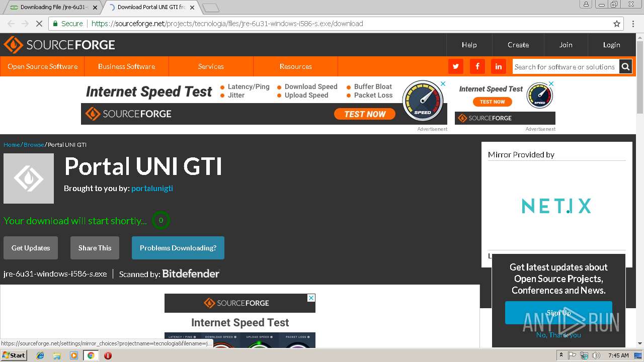Viewport: 644px width, 362px height.
Task: Click the Bitdefender logo
Action: pyautogui.click(x=191, y=274)
